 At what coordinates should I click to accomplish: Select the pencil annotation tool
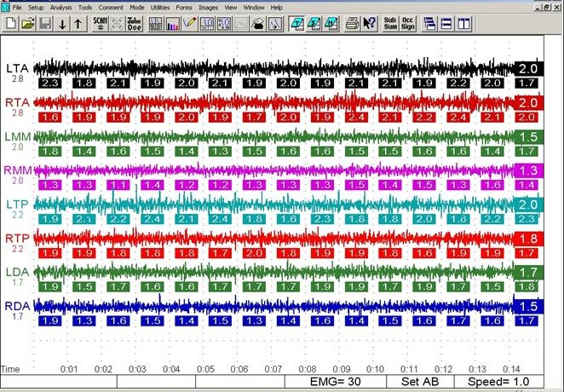point(189,24)
